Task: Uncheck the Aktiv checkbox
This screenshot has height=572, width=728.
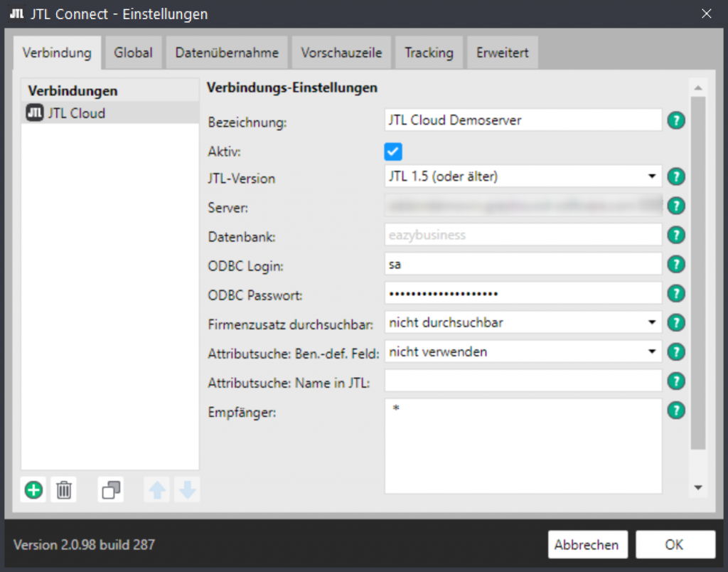Action: 393,152
